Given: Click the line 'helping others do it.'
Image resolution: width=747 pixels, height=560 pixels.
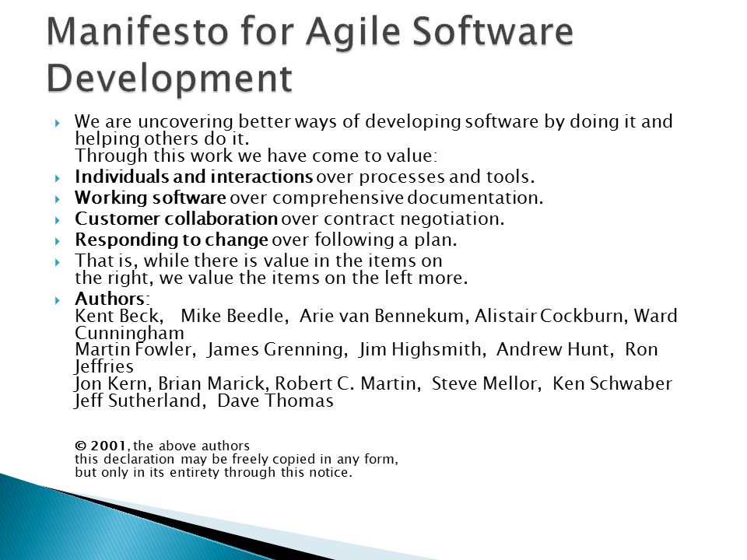Looking at the screenshot, I should pos(162,138).
